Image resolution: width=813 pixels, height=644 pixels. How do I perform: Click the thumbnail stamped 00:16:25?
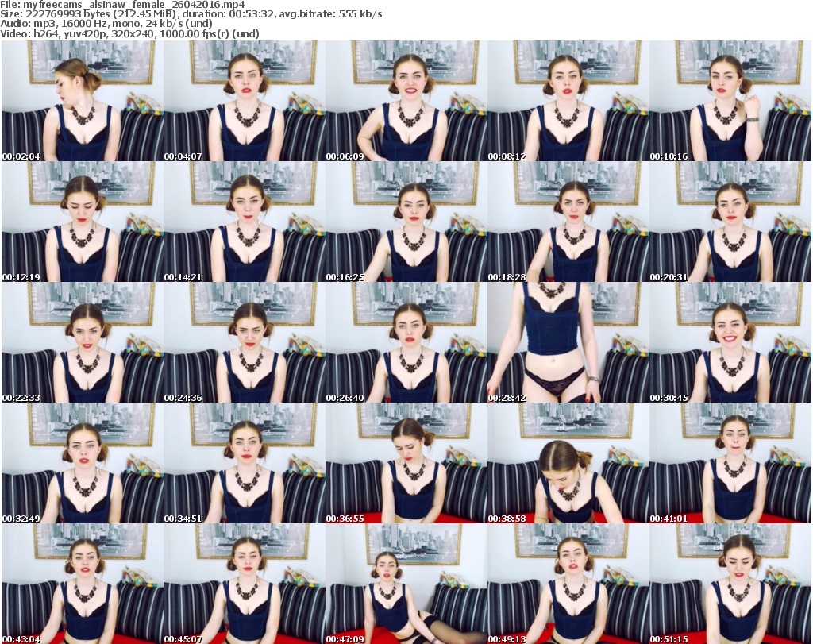click(406, 222)
